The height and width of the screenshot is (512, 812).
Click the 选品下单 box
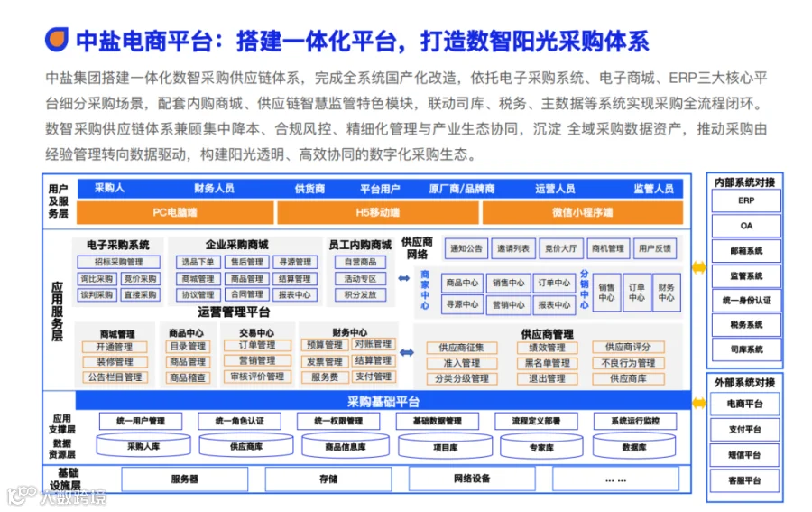click(x=198, y=262)
